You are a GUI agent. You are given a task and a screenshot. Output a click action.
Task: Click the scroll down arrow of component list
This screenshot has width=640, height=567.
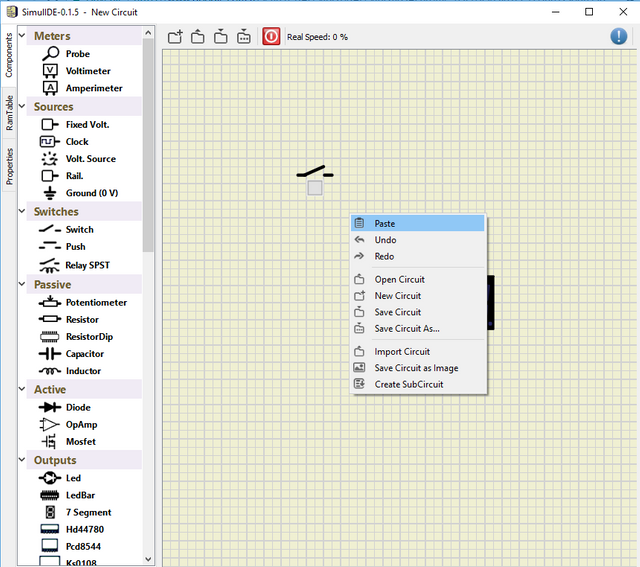(x=148, y=559)
